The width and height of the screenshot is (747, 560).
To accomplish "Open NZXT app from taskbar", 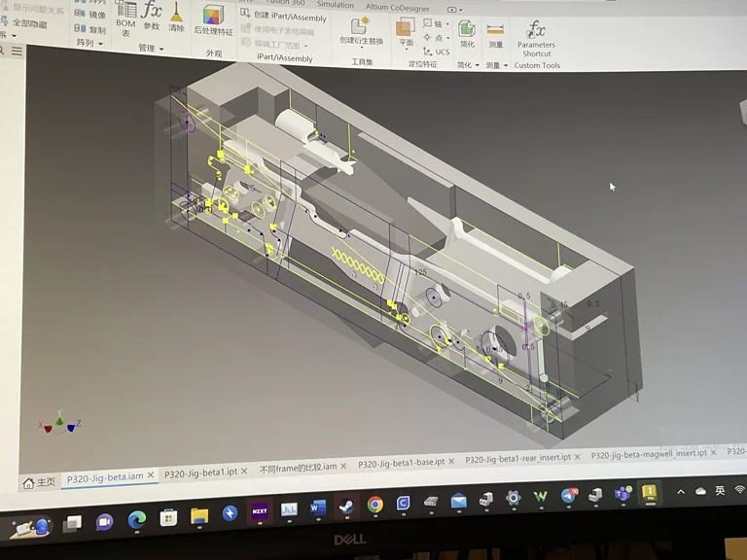I will pos(260,511).
